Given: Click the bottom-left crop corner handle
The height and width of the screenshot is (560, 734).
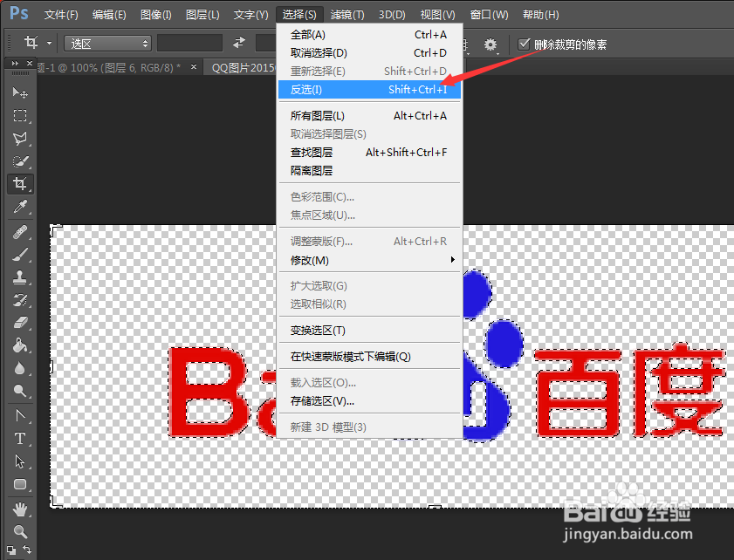Looking at the screenshot, I should click(55, 503).
